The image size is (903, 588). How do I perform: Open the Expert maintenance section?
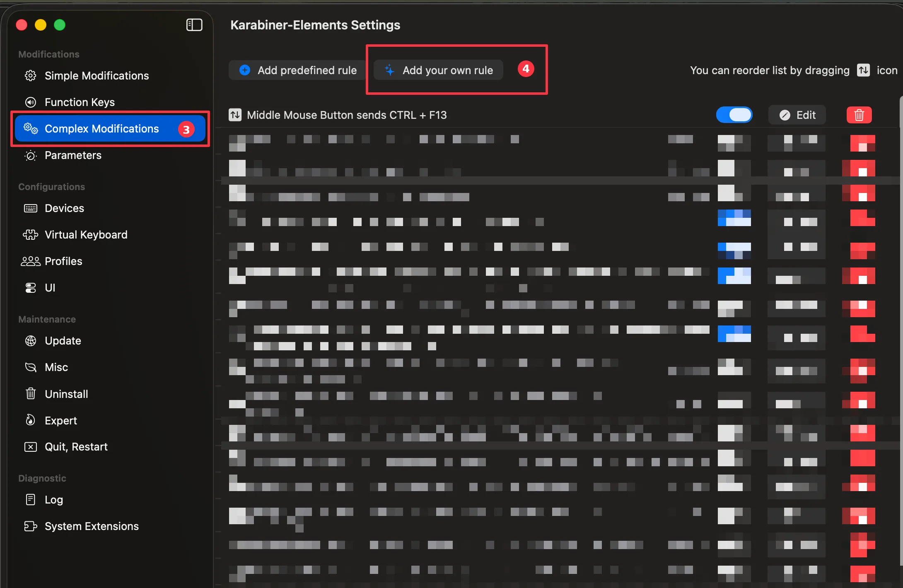[60, 420]
